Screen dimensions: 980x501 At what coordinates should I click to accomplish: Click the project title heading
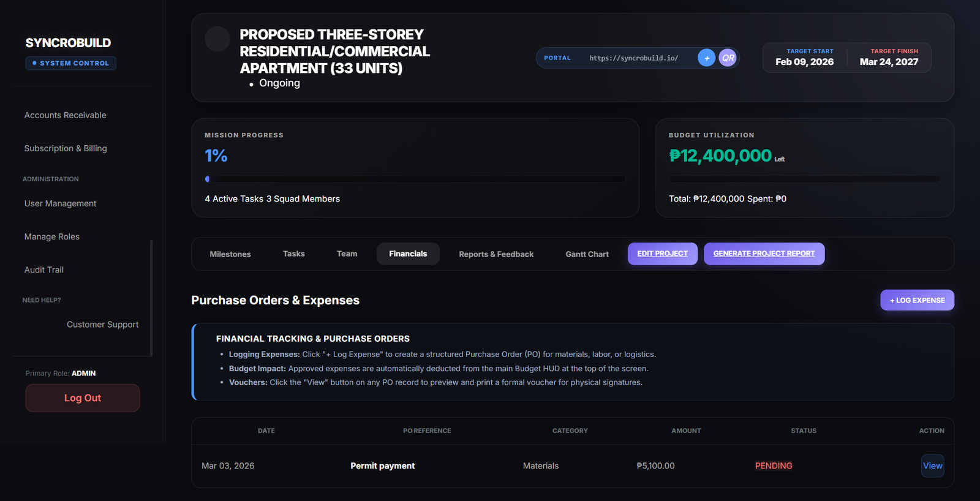pos(335,51)
